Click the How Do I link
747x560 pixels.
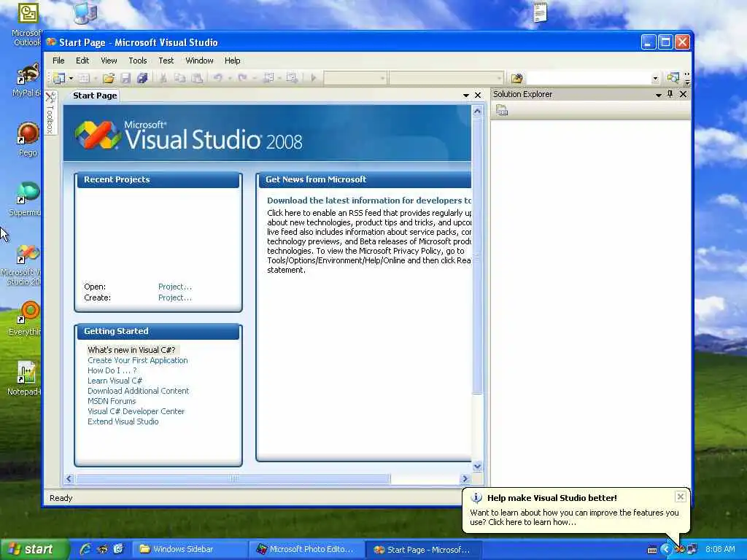(x=112, y=370)
